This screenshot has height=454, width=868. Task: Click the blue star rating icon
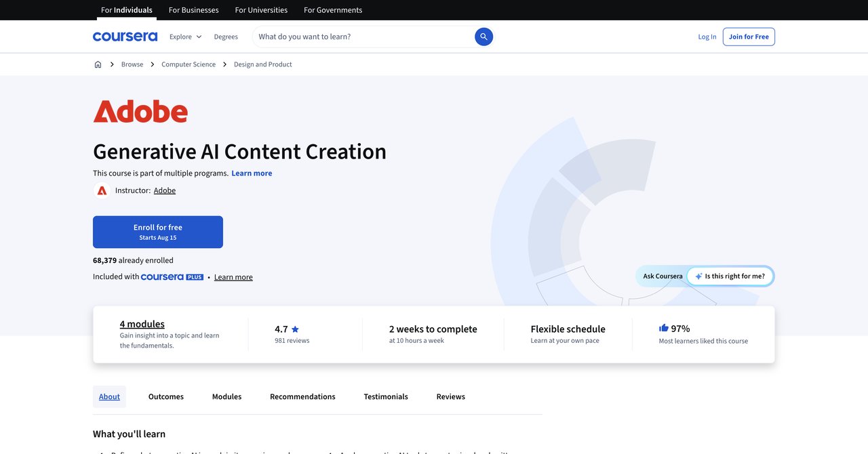click(295, 329)
